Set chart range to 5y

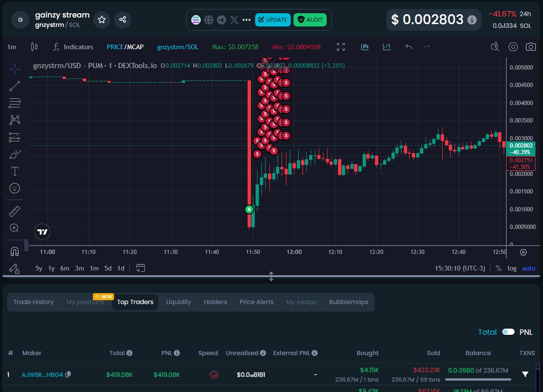[39, 268]
